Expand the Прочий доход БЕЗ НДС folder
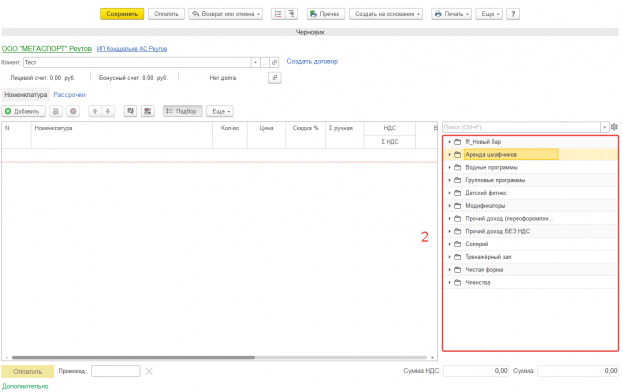The width and height of the screenshot is (623, 392). [x=449, y=231]
